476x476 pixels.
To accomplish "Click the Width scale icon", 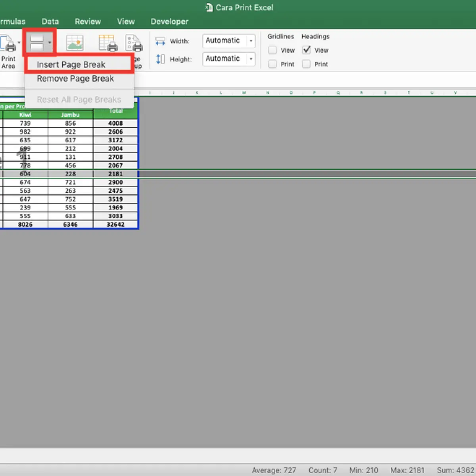I will [160, 41].
